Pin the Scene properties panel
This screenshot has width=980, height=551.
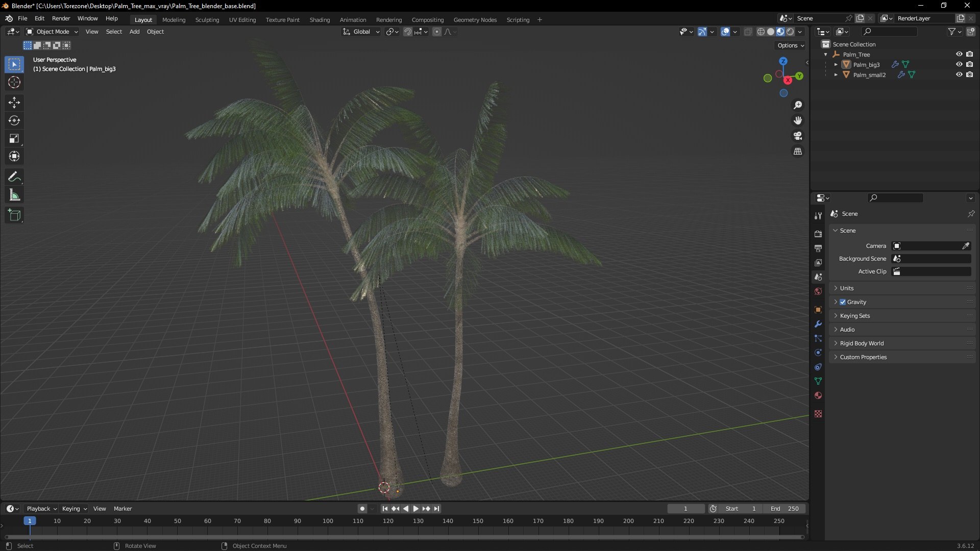[971, 214]
